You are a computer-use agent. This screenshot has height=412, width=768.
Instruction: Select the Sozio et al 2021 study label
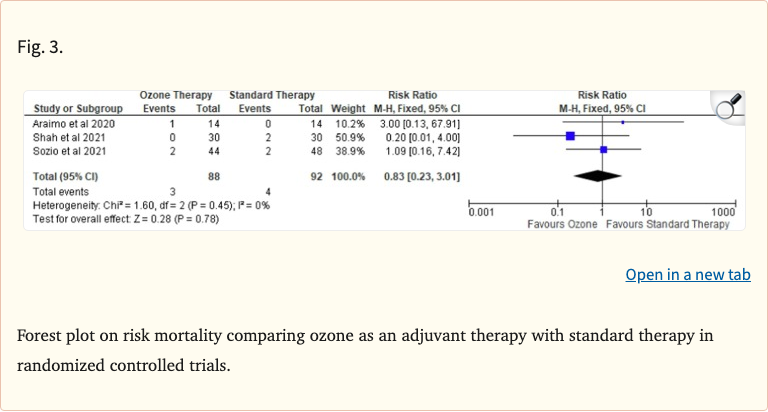pos(67,149)
